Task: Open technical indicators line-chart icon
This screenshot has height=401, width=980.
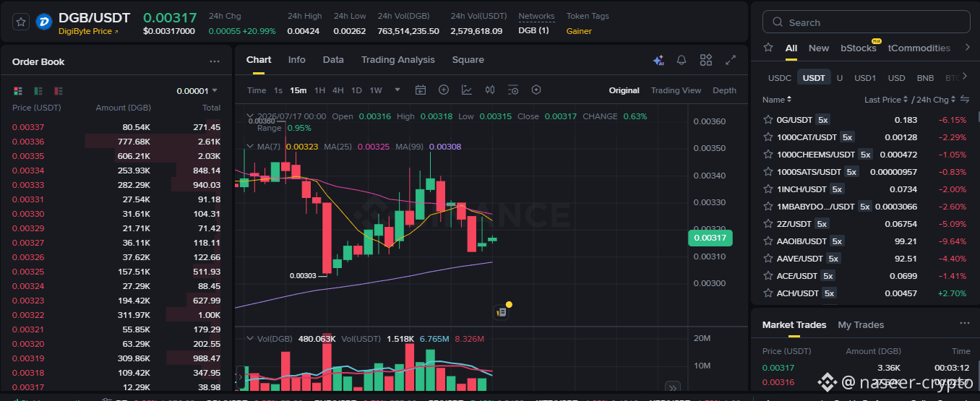Action: click(467, 90)
